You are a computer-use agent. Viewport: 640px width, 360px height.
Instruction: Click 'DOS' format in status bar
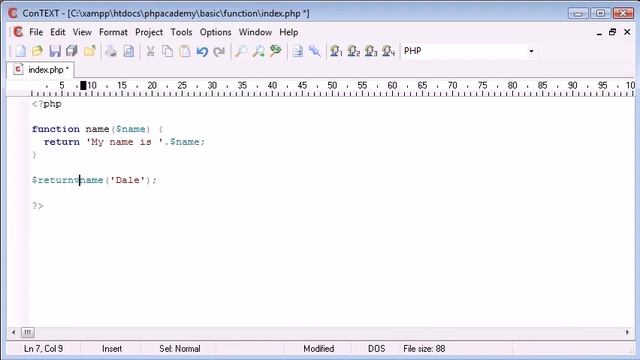[376, 349]
